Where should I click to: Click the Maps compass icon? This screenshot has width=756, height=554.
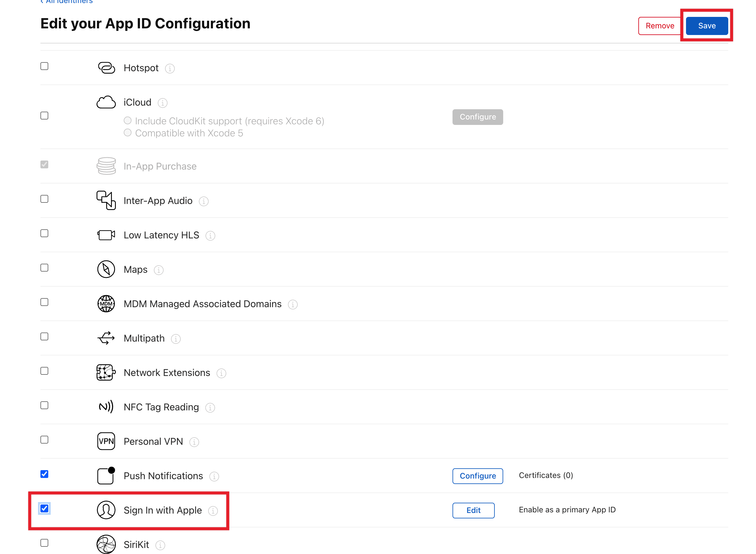coord(106,269)
